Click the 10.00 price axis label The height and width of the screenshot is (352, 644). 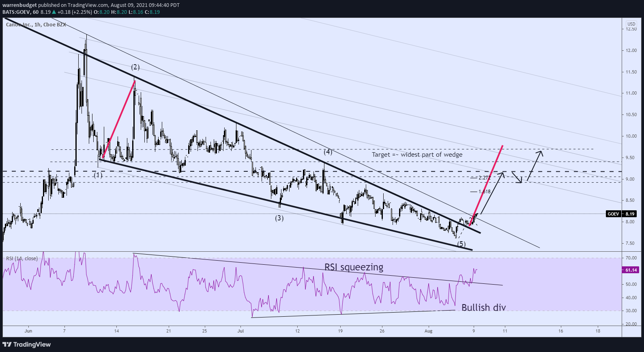631,136
